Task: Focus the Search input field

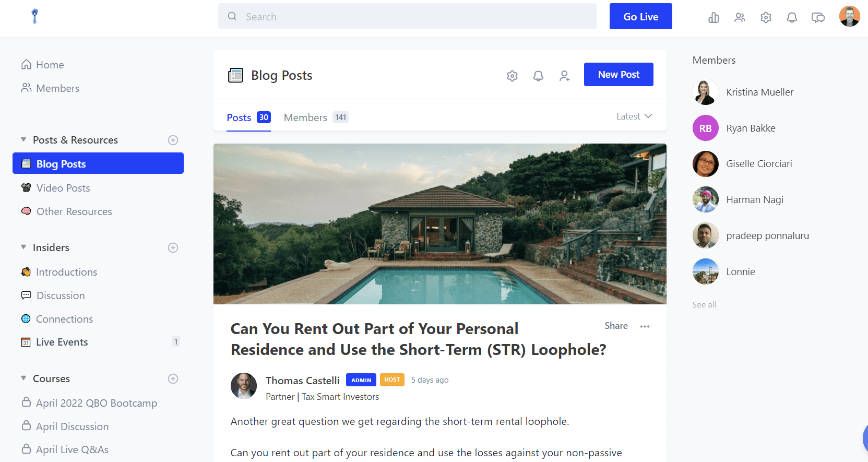Action: 407,17
